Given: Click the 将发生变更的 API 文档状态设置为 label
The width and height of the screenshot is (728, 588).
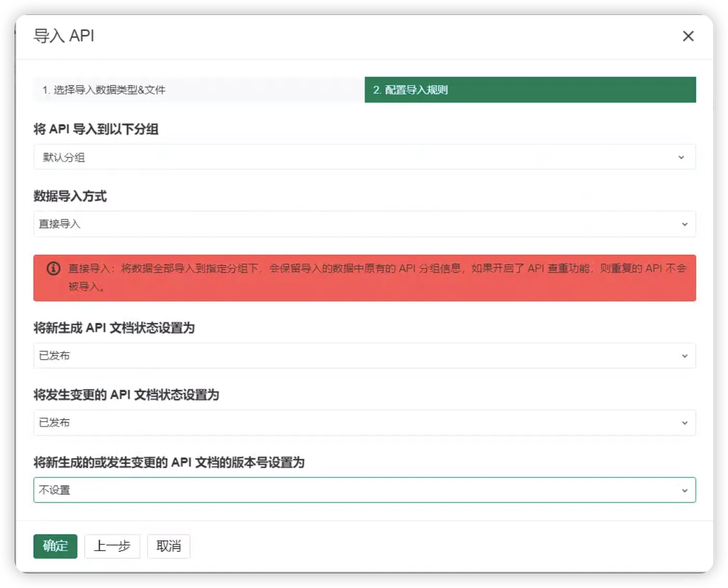Looking at the screenshot, I should (x=126, y=395).
